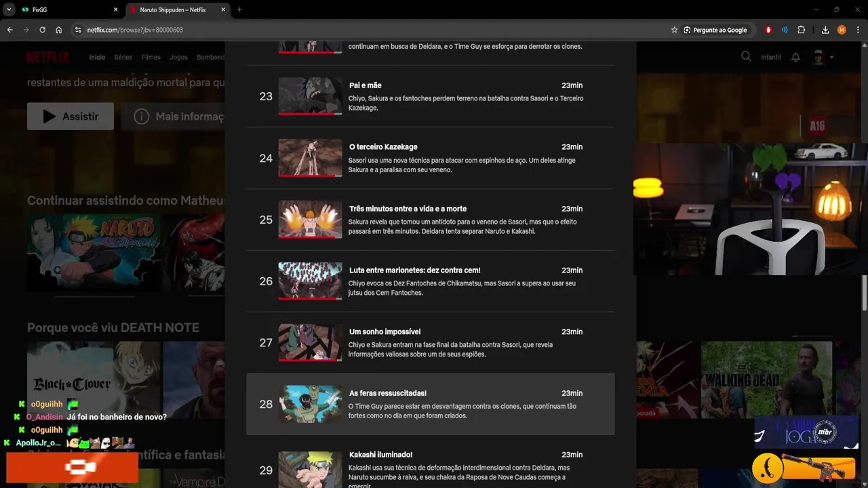The width and height of the screenshot is (868, 488).
Task: Go to Início in Netflix menu
Action: pyautogui.click(x=97, y=57)
